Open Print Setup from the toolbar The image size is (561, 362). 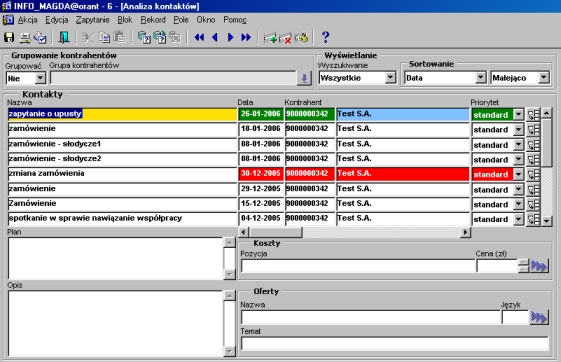coord(40,37)
